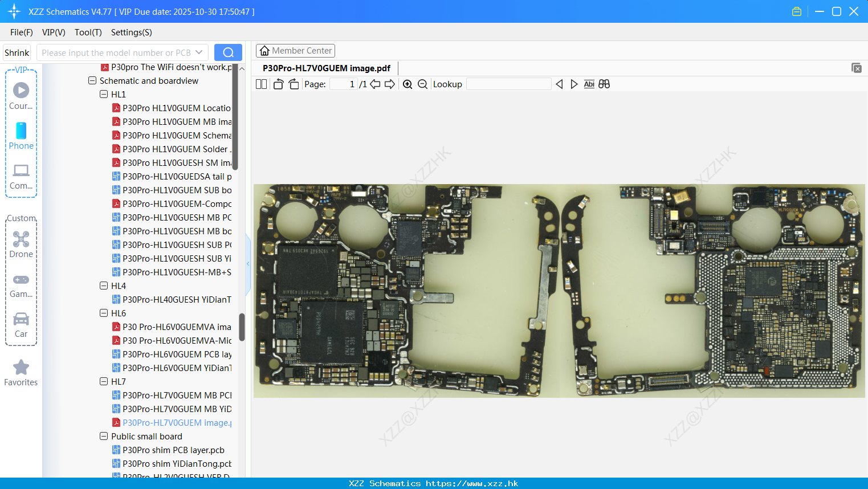Toggle match case Abi icon
Screen dimensions: 868x489
pyautogui.click(x=589, y=84)
